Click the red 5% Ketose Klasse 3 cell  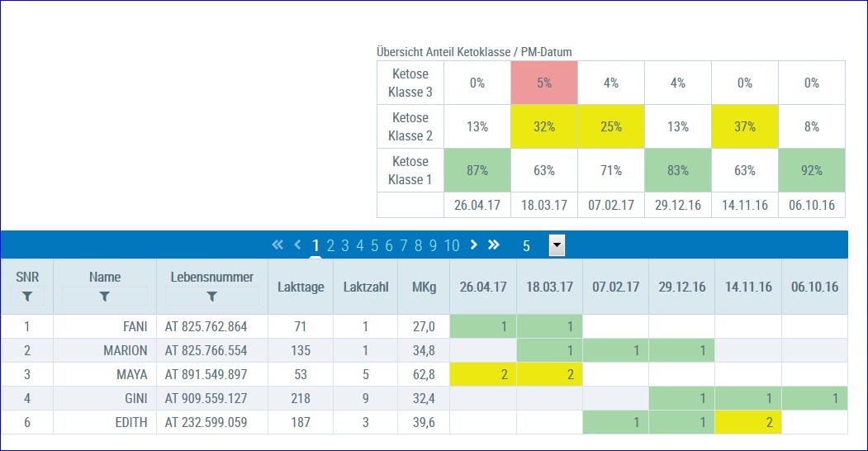(x=543, y=83)
